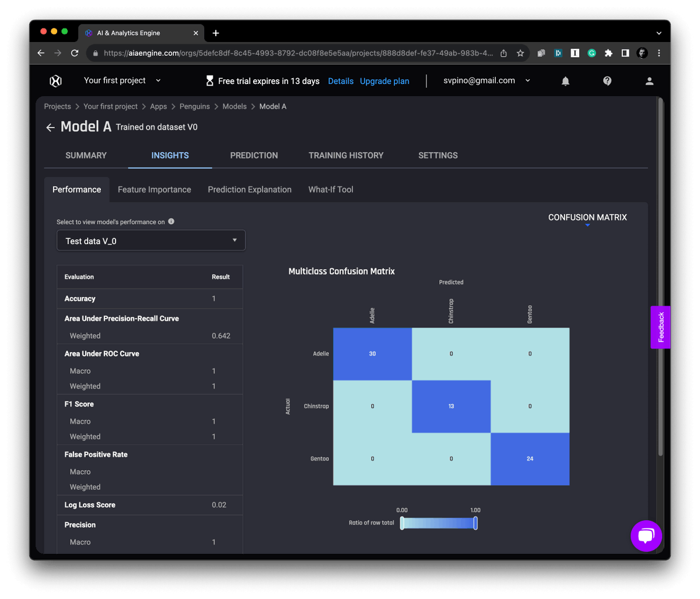Click the left handle of ratio slider
This screenshot has height=599, width=700.
[402, 523]
